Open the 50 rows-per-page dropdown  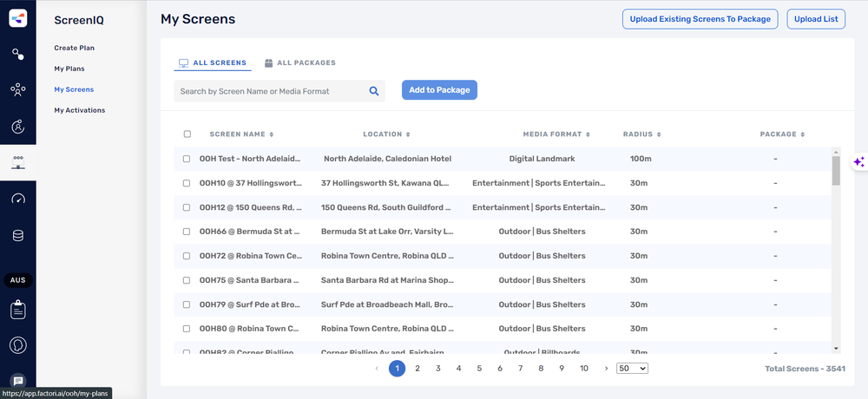(632, 369)
